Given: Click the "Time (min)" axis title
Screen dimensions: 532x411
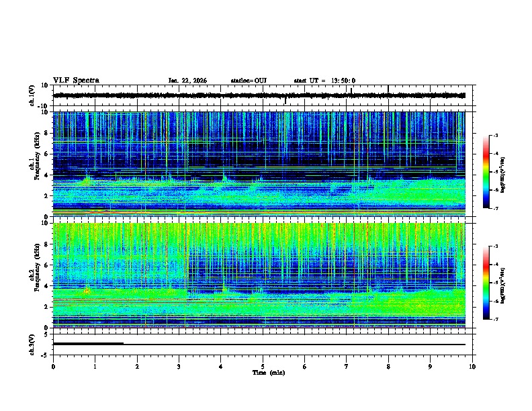Looking at the screenshot, I should (x=269, y=373).
